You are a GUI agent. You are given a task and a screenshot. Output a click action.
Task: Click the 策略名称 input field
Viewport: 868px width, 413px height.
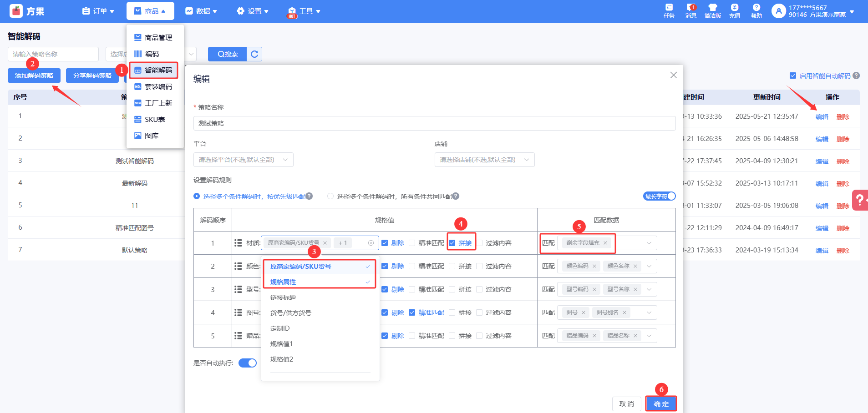click(434, 123)
